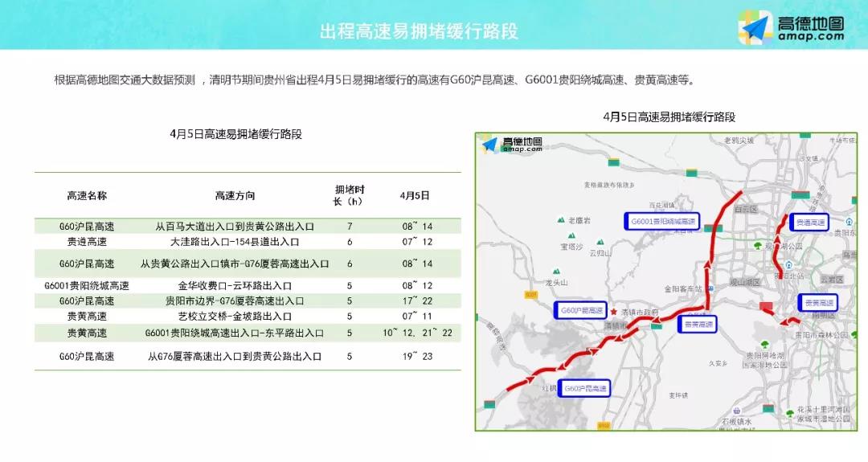This screenshot has width=868, height=462.
Task: Select the 贵黄高速 map label near 南明区
Action: coord(818,303)
